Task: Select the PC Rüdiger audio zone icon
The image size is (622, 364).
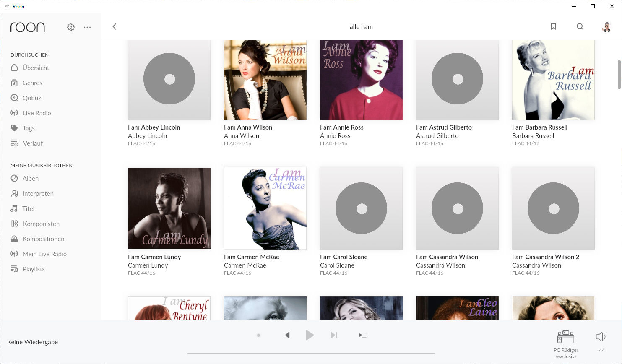Action: 566,337
